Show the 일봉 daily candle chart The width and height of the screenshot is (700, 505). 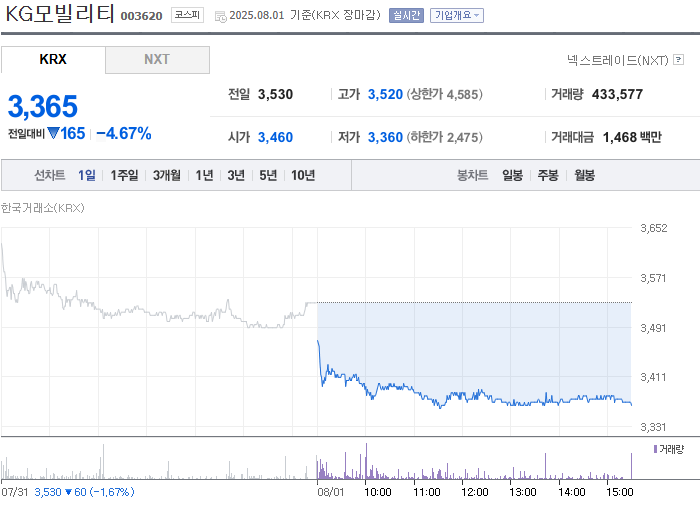tap(512, 175)
